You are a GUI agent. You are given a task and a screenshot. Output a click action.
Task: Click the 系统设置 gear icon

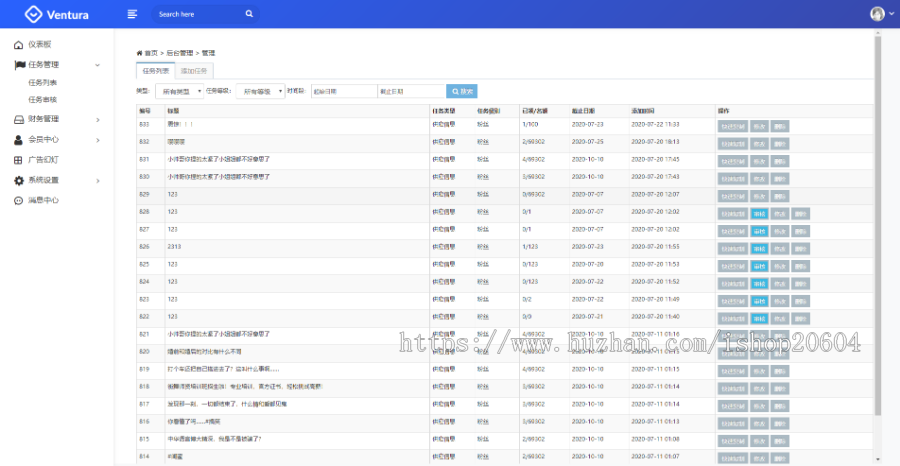(x=18, y=180)
